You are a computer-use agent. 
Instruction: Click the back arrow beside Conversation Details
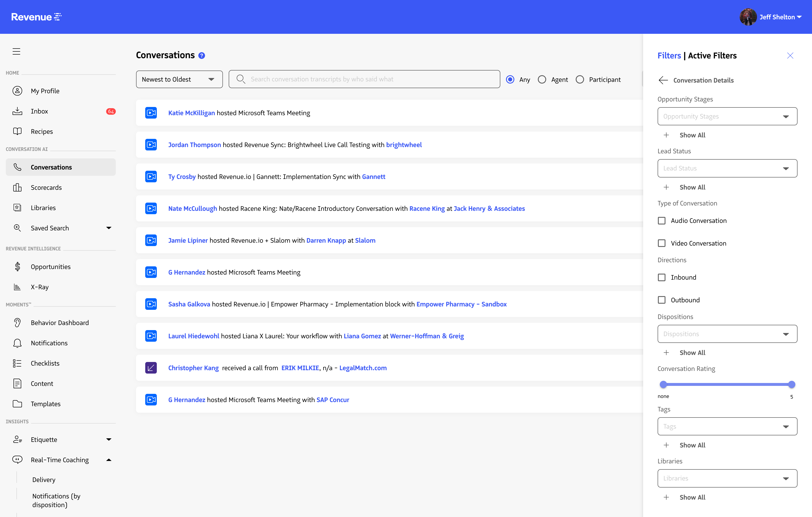tap(663, 80)
